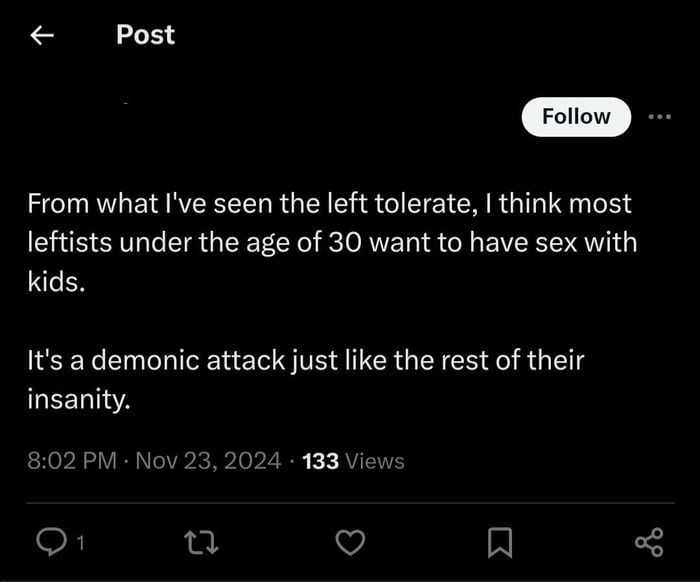The width and height of the screenshot is (700, 582).
Task: Click the "From what I've seen" text line
Action: tap(329, 204)
